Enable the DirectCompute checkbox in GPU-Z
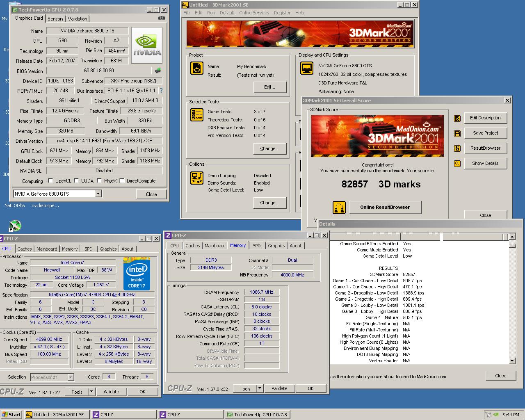Image resolution: width=525 pixels, height=420 pixels. pyautogui.click(x=122, y=180)
